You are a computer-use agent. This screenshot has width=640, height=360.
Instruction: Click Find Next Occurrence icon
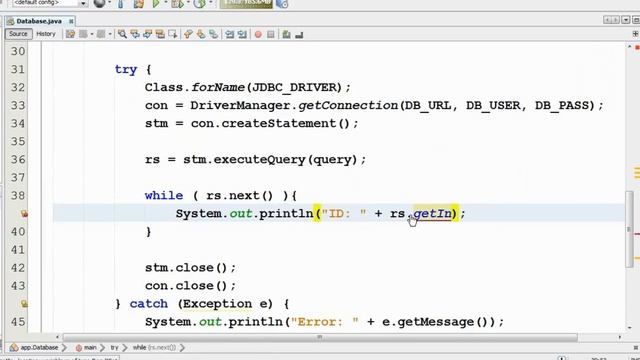click(147, 34)
